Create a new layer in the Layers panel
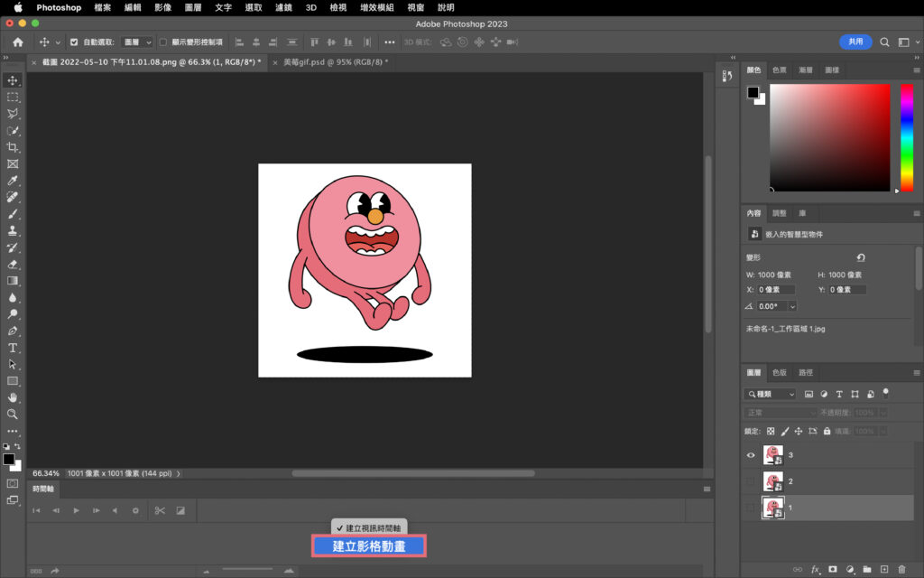 (x=884, y=569)
